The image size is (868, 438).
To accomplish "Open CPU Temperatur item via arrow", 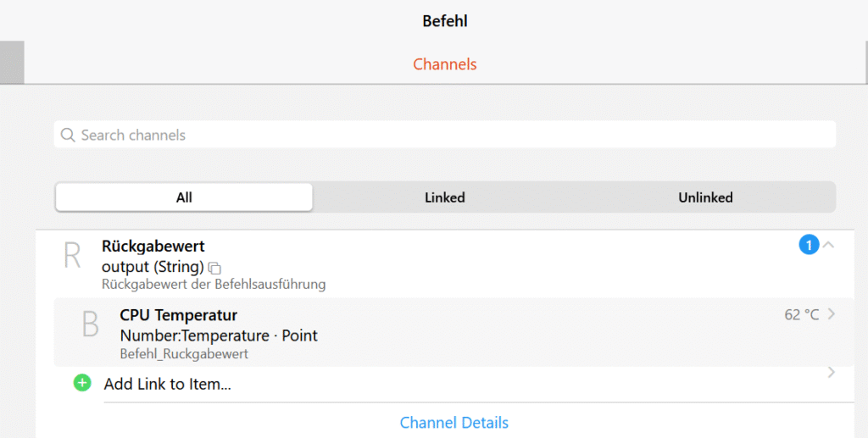I will [831, 314].
